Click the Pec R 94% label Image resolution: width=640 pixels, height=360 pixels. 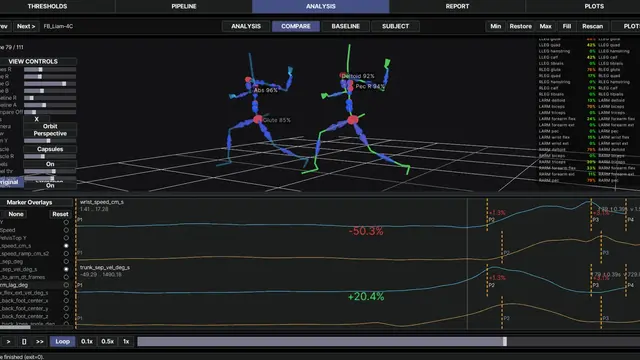tap(370, 87)
